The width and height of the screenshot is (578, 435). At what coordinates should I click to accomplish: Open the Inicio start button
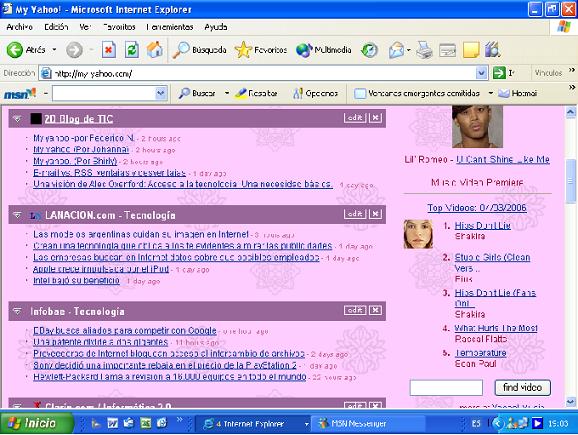point(37,423)
